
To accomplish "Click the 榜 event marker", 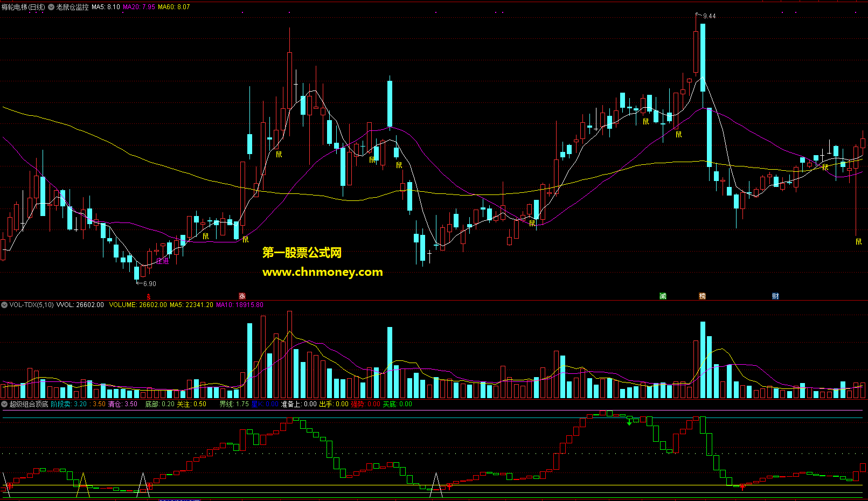I will pyautogui.click(x=702, y=296).
